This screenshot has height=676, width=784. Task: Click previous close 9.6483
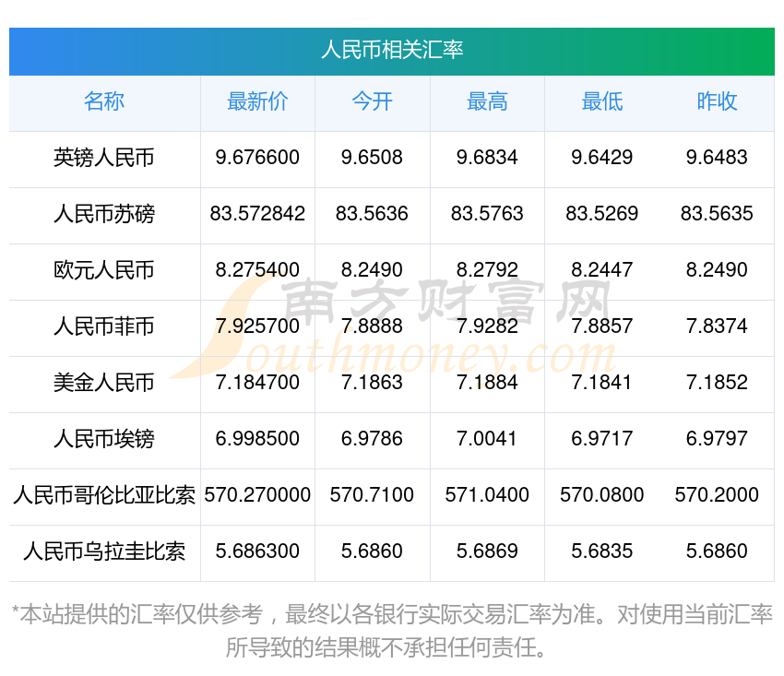717,158
